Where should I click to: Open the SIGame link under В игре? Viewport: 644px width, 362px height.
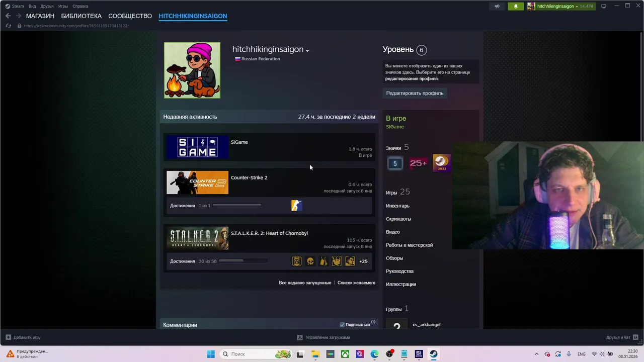[x=395, y=127]
